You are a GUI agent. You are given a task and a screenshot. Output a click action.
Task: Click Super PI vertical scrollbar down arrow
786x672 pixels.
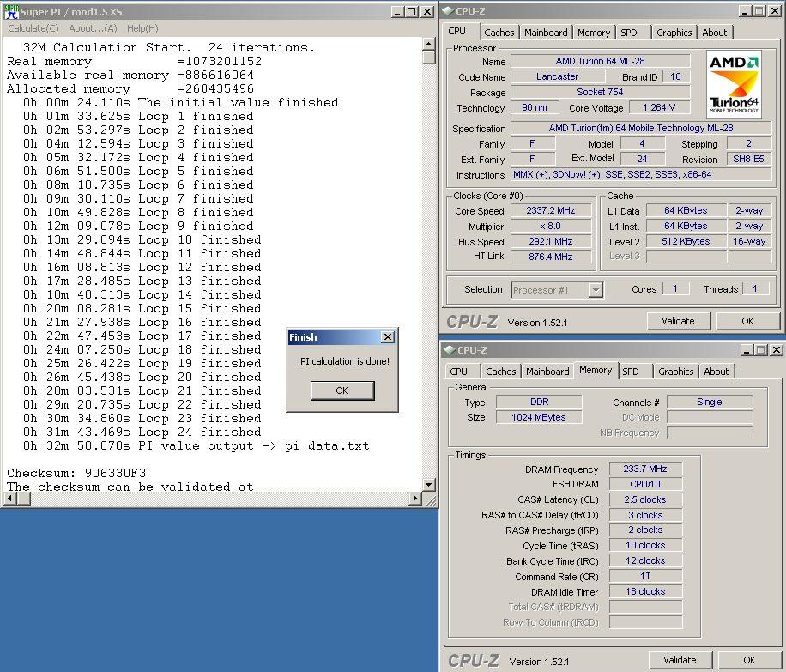tap(428, 484)
